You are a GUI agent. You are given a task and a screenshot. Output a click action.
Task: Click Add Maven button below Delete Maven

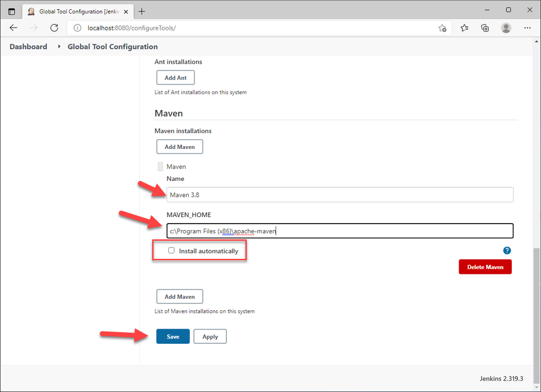(179, 296)
